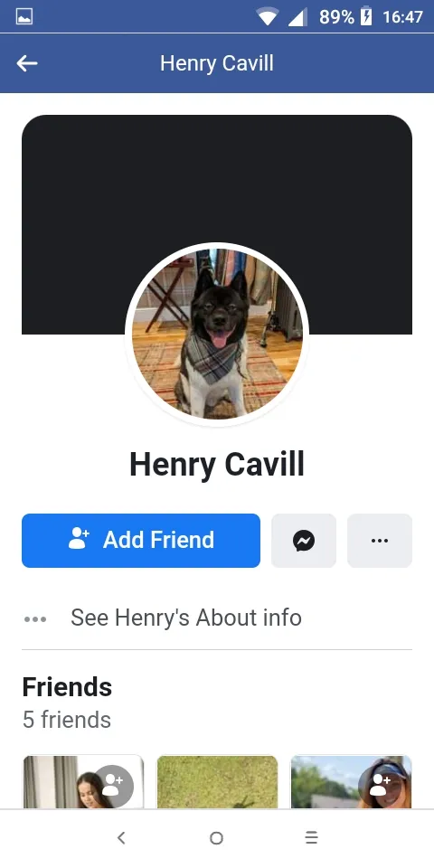Tap add-friend icon on first friend thumbnail
Screen dimensions: 434x868
click(113, 786)
